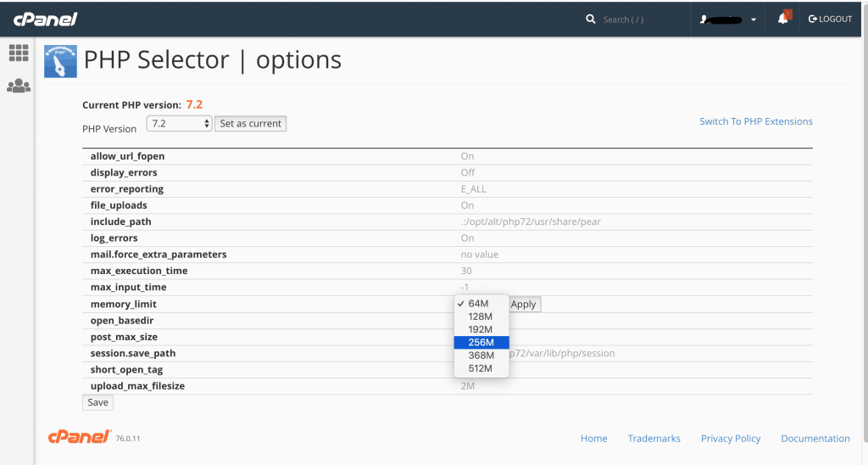Viewport: 868px width, 465px height.
Task: Open the Privacy Policy footer link
Action: [730, 439]
